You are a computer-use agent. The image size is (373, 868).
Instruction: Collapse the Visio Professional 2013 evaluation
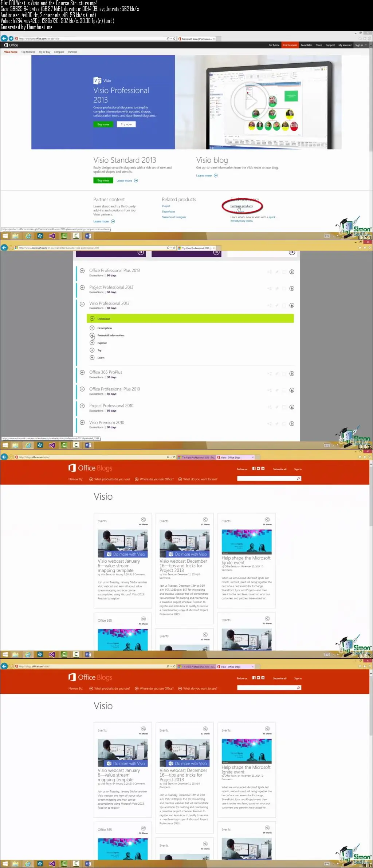point(82,304)
